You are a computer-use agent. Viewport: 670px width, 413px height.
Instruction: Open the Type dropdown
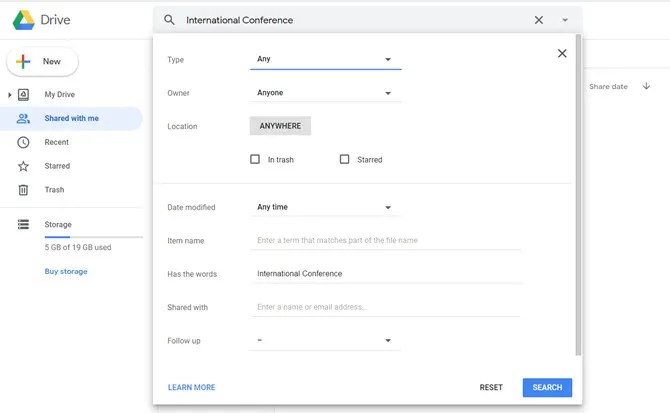(325, 60)
